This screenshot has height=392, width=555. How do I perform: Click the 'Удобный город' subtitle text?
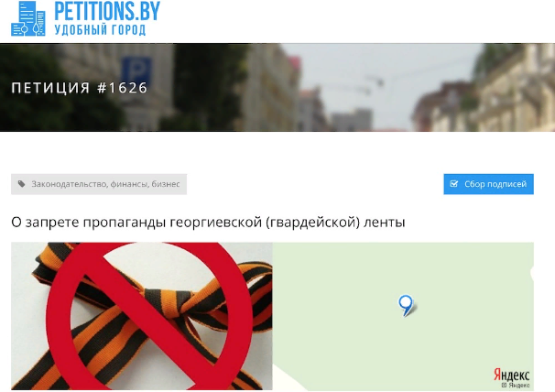(100, 29)
